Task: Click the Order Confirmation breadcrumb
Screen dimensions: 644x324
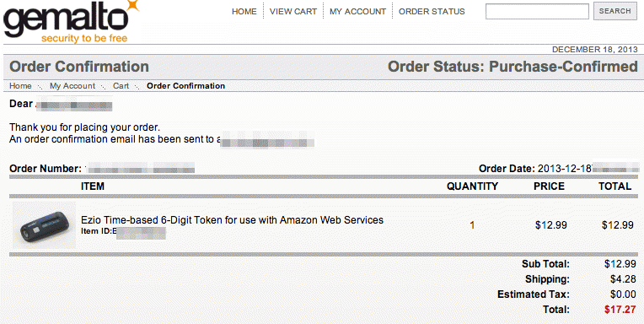Action: pos(186,86)
